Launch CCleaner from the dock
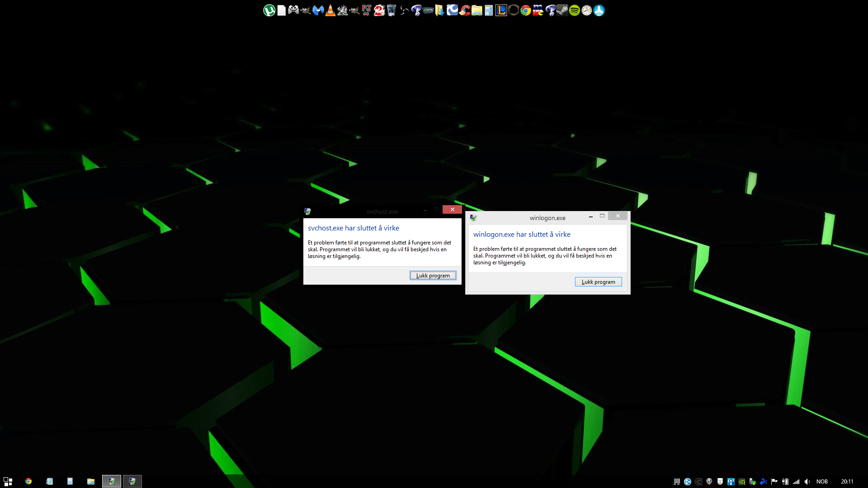The height and width of the screenshot is (488, 868). coord(465,10)
